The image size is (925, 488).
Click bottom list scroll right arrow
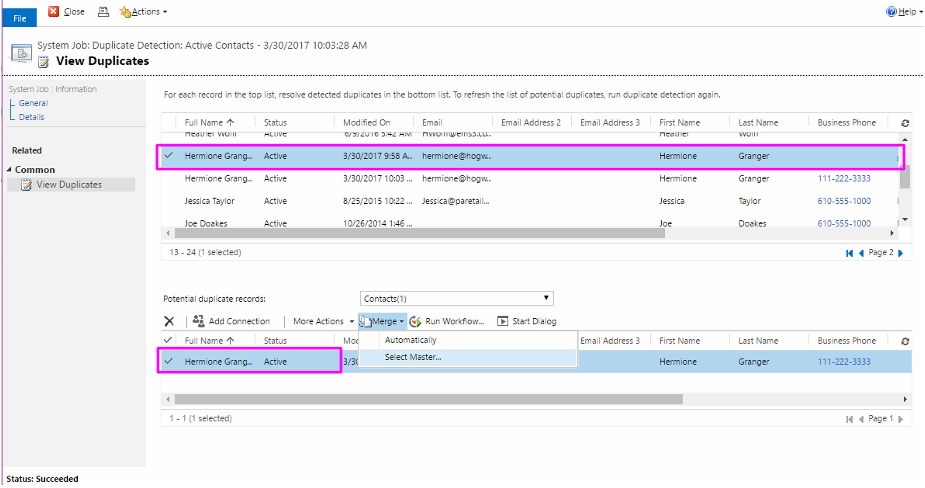pos(906,399)
